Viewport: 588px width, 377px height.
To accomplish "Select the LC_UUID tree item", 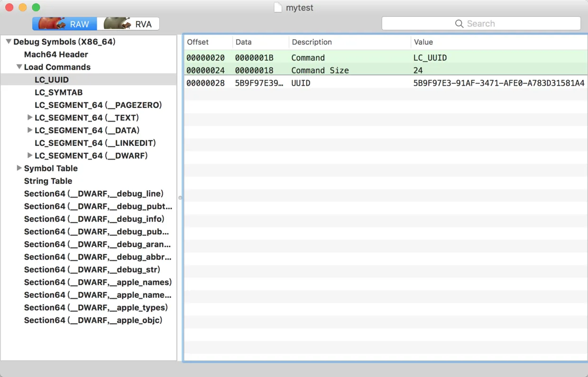I will click(52, 80).
